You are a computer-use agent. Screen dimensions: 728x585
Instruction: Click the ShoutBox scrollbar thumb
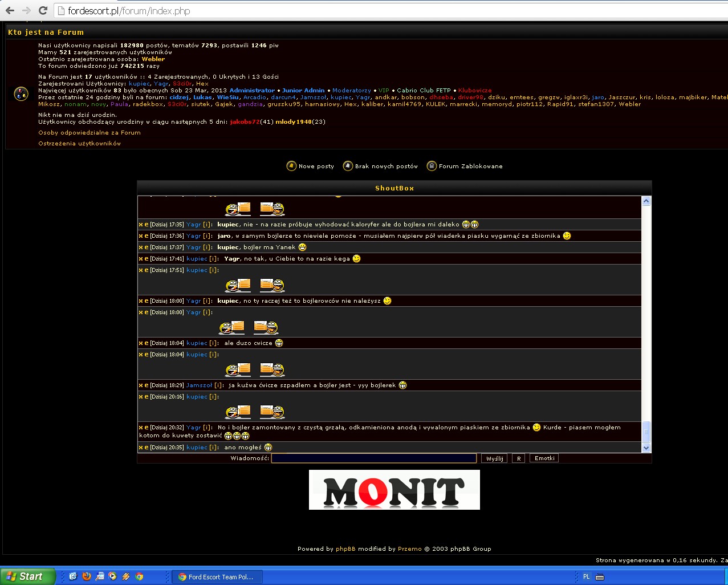(x=646, y=432)
